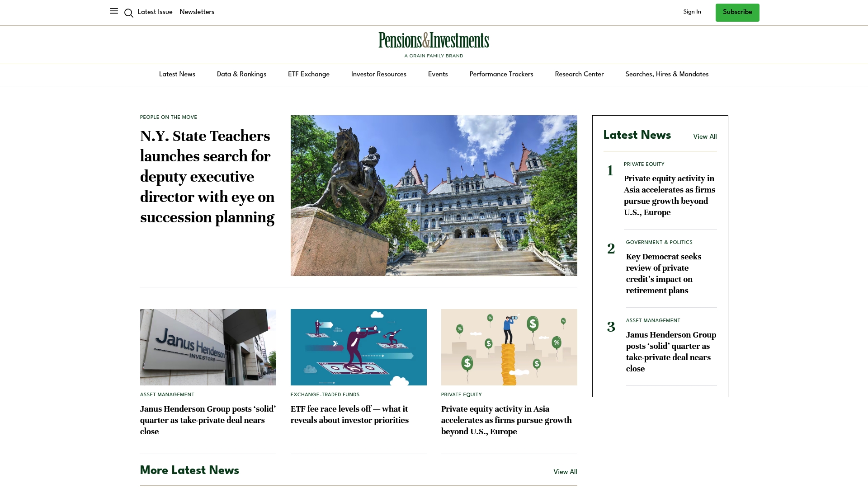
Task: Click Private Equity label in sidebar item 1
Action: click(x=644, y=164)
